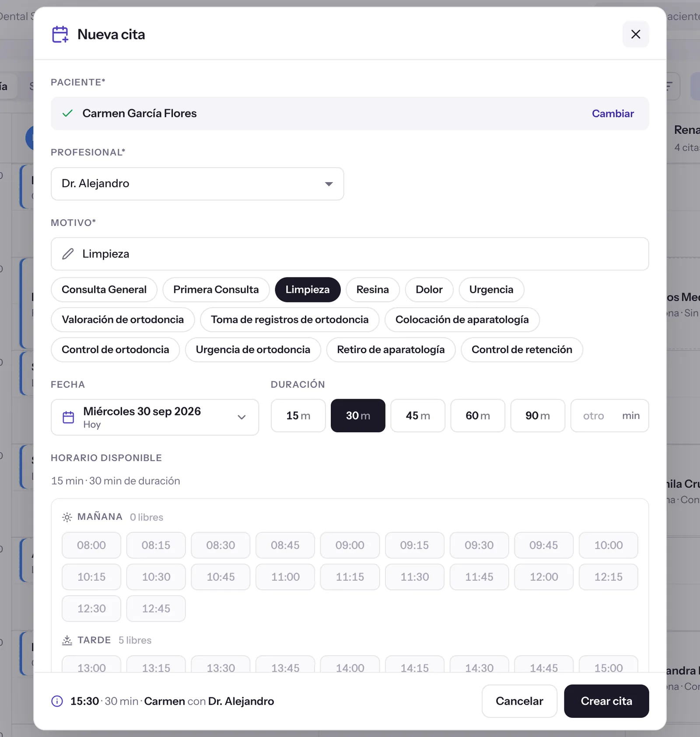
Task: Click the otro min custom duration field
Action: click(609, 416)
